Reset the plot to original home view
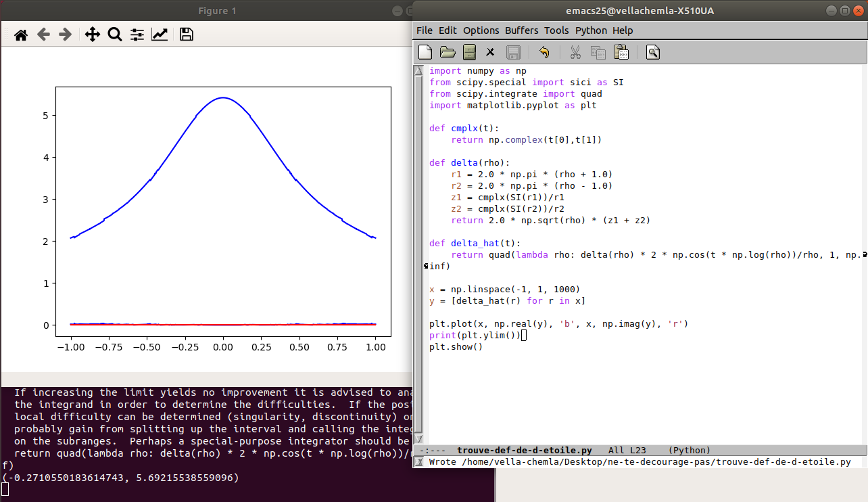The height and width of the screenshot is (502, 868). tap(21, 35)
